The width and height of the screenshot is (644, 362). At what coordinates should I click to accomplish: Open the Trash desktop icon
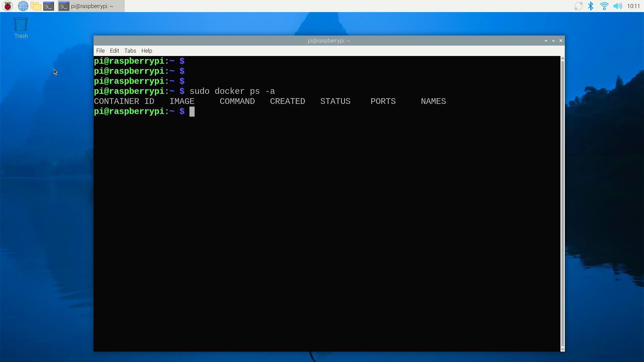tap(21, 28)
